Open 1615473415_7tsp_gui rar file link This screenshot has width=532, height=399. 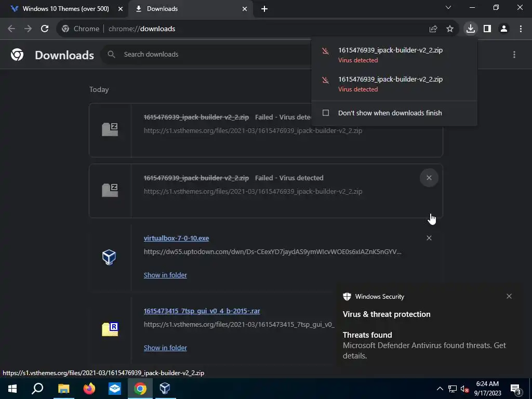pos(202,311)
